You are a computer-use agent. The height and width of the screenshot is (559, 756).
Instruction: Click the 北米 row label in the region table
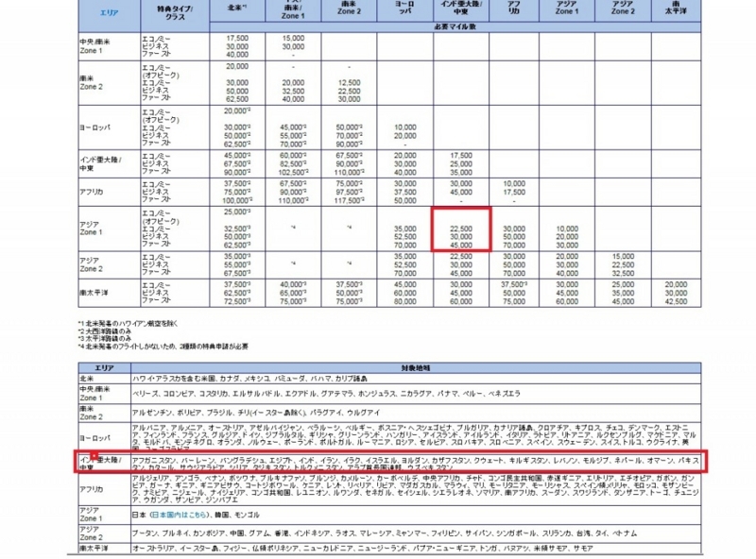click(87, 379)
